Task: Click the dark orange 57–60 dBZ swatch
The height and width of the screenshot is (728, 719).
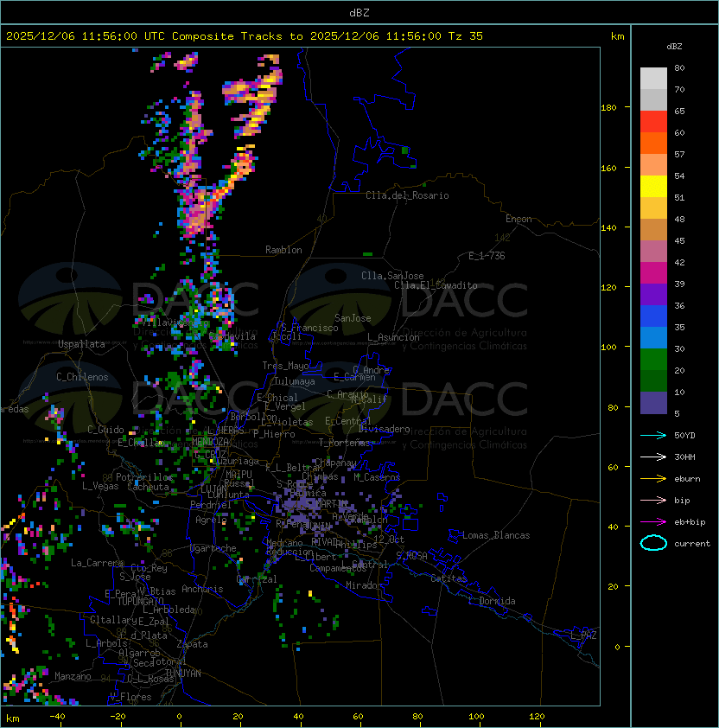Action: coord(653,144)
